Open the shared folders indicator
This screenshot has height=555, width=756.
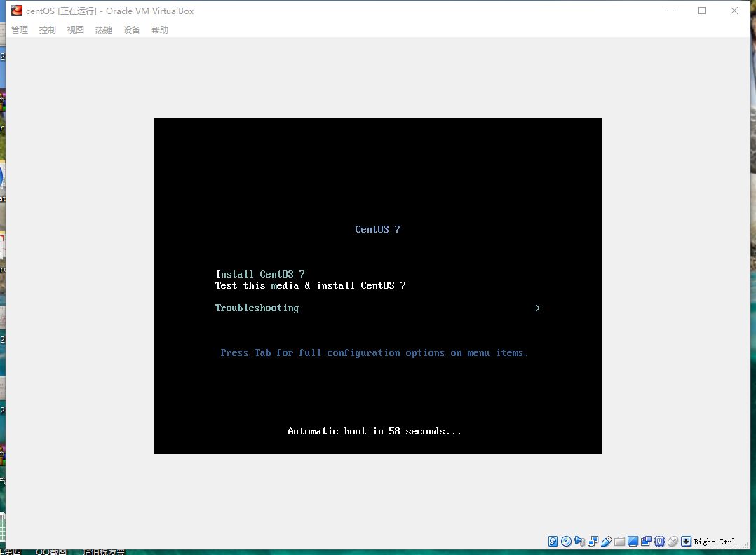[x=619, y=542]
